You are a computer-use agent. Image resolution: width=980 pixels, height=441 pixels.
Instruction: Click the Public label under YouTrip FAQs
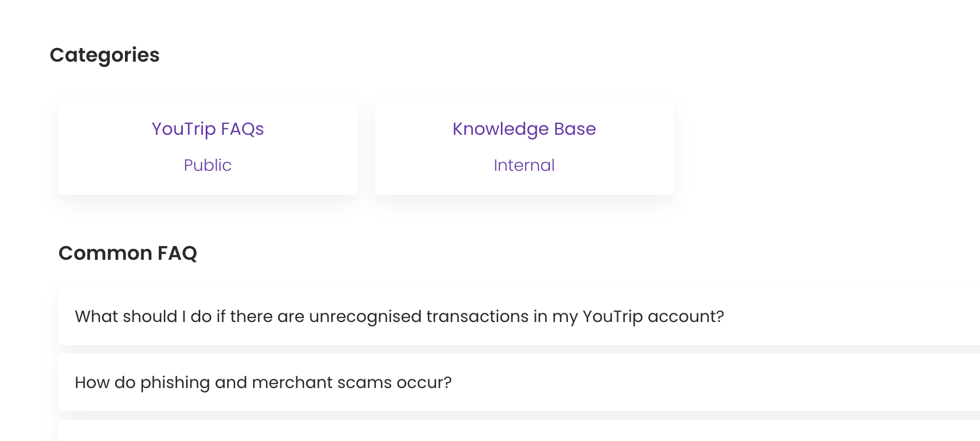click(207, 165)
